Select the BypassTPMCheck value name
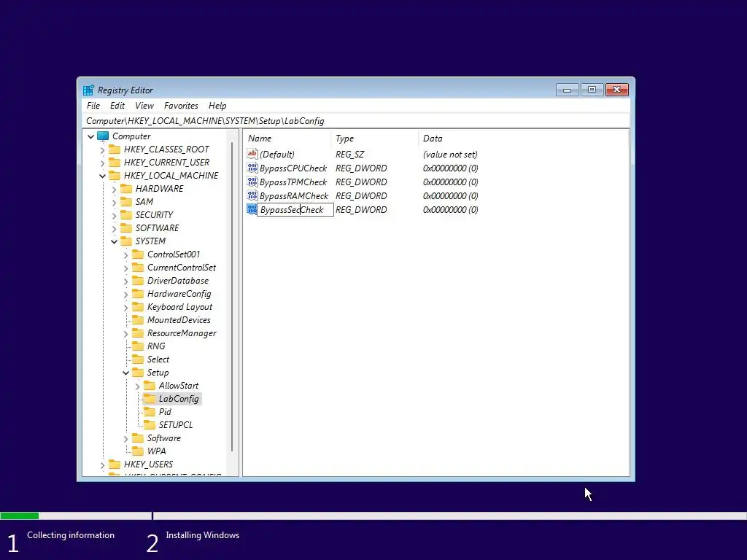This screenshot has width=747, height=560. point(293,182)
